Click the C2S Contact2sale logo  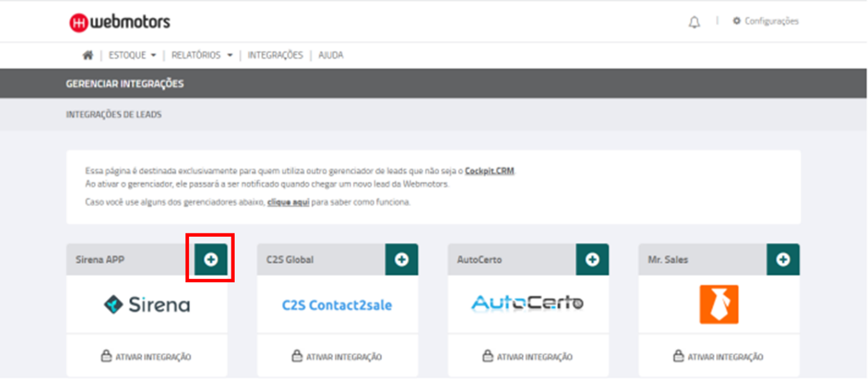click(x=337, y=305)
